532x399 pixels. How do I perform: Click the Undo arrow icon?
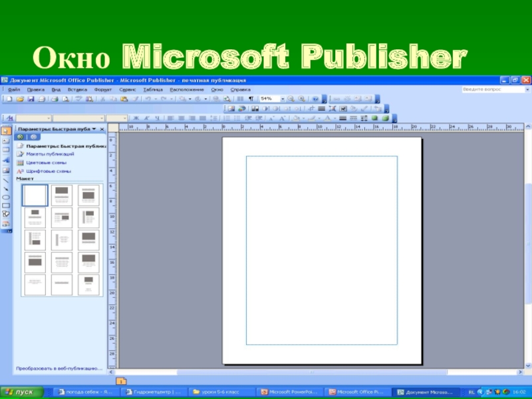point(148,99)
